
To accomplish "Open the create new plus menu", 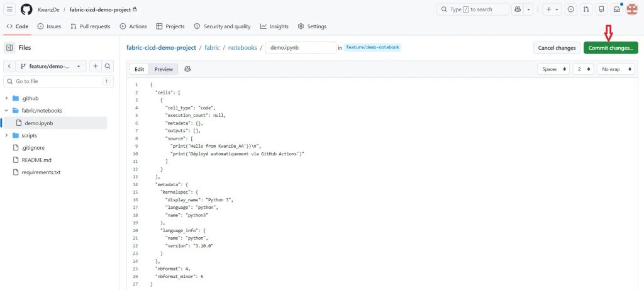I will [x=552, y=9].
